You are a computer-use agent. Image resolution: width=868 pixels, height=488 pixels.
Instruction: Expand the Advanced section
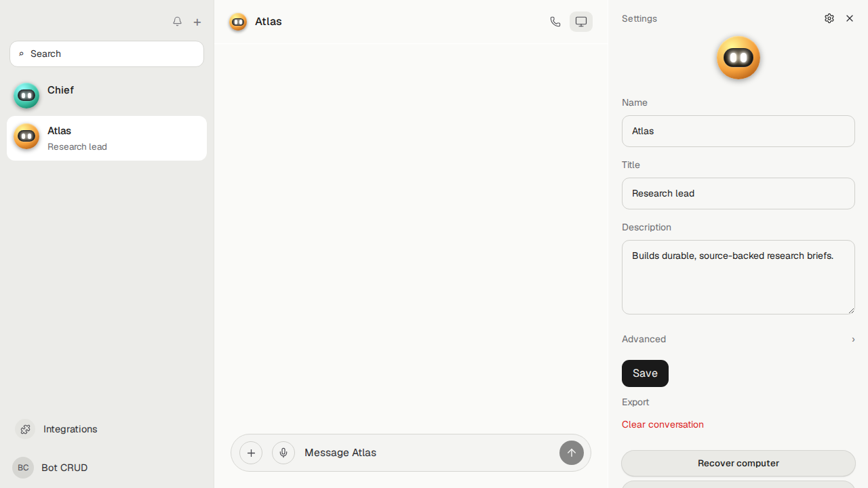(x=738, y=339)
